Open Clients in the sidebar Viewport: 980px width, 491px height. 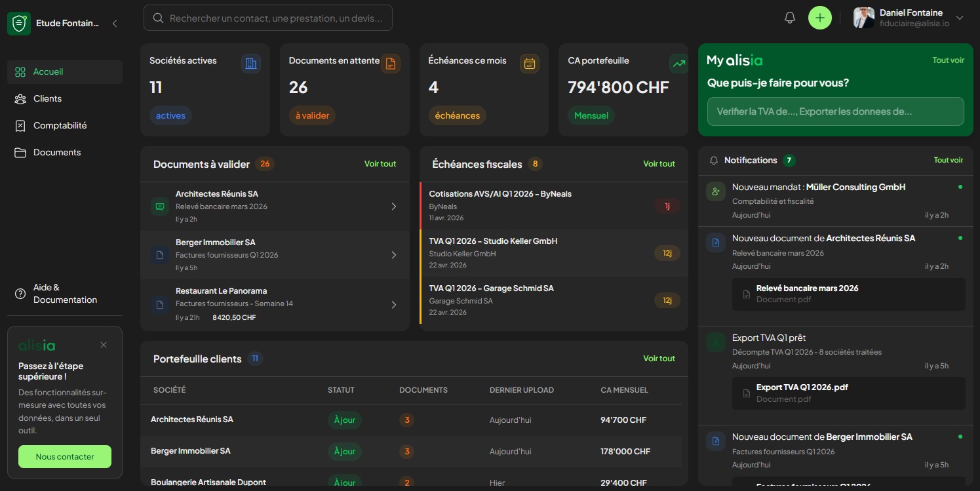coord(47,99)
